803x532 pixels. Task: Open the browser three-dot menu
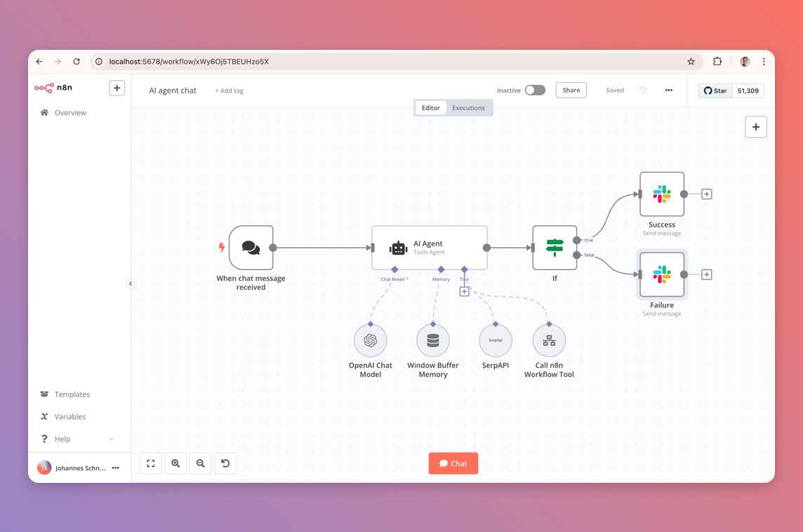pos(764,62)
